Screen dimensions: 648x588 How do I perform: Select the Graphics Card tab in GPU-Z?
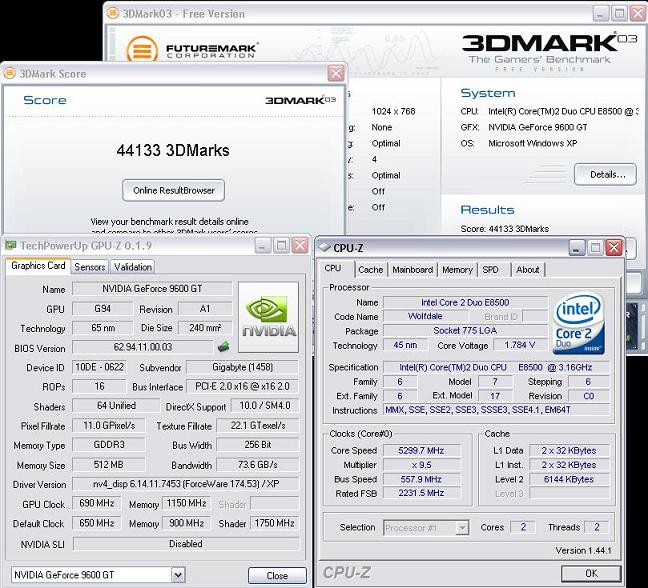(38, 266)
